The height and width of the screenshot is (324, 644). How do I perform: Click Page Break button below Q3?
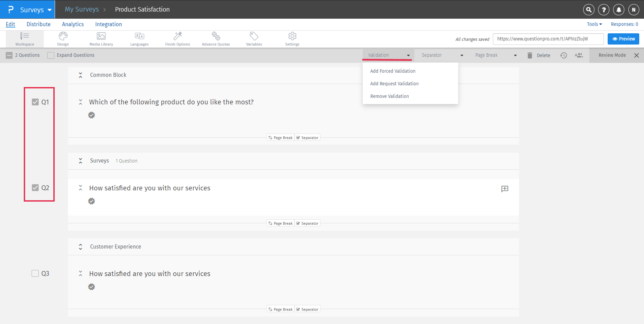281,309
